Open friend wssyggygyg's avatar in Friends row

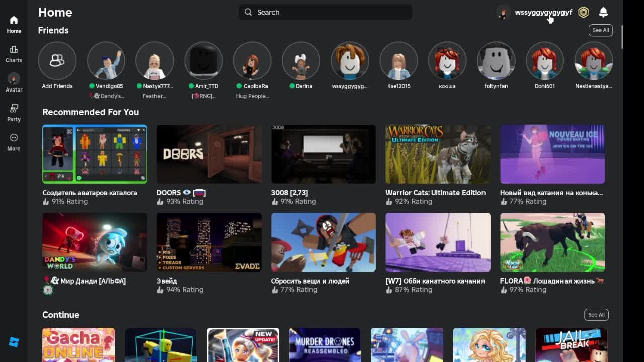tap(350, 61)
